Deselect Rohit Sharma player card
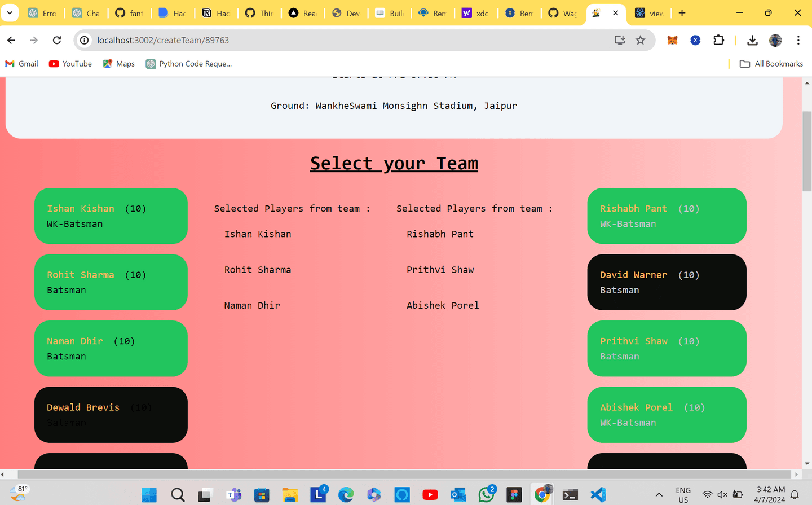 point(111,282)
